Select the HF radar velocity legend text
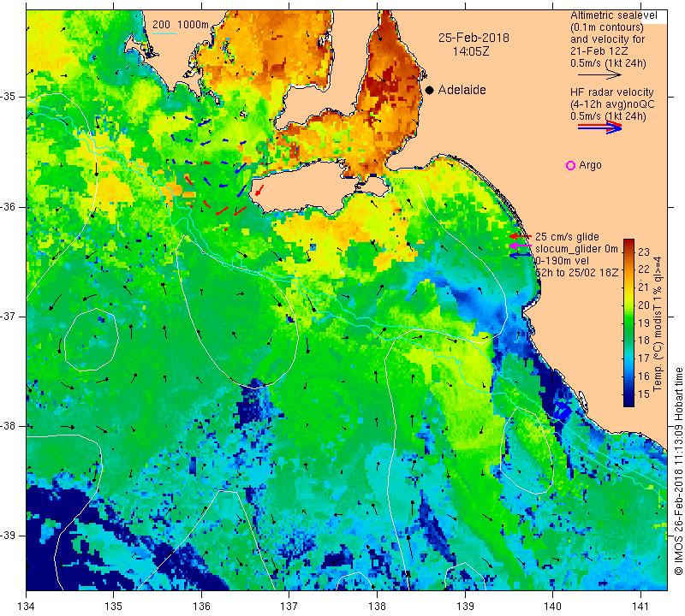 point(611,92)
